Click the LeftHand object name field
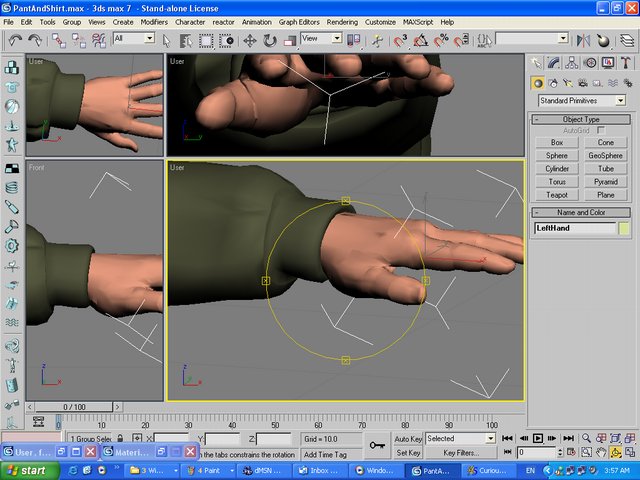This screenshot has height=480, width=640. tap(575, 229)
